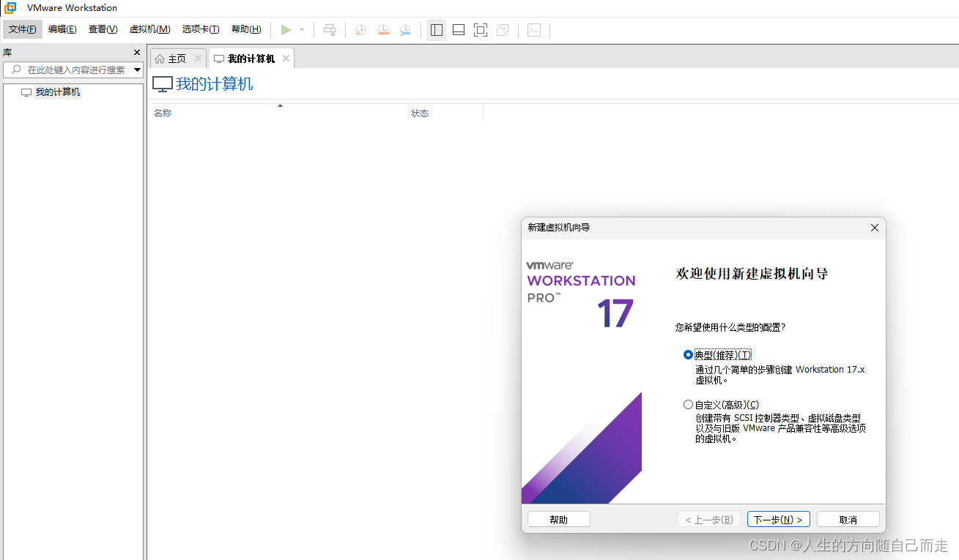Screen dimensions: 959x560
Task: Close the 新建虚拟机向导 dialog
Action: [x=874, y=228]
